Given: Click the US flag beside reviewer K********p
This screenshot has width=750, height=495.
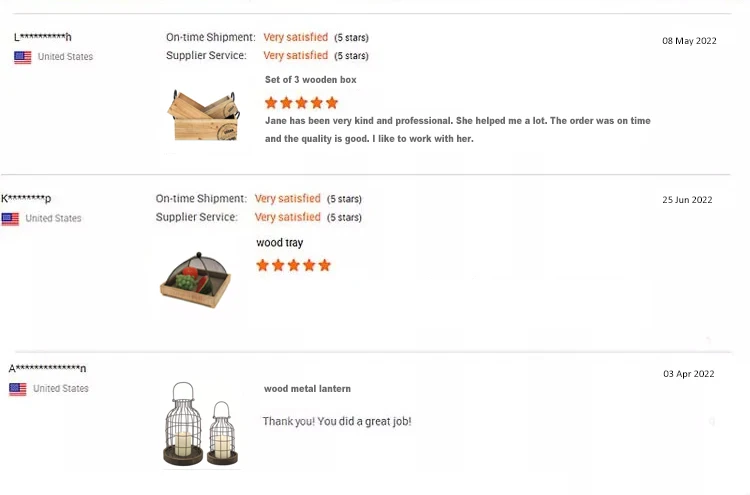Looking at the screenshot, I should 10,219.
